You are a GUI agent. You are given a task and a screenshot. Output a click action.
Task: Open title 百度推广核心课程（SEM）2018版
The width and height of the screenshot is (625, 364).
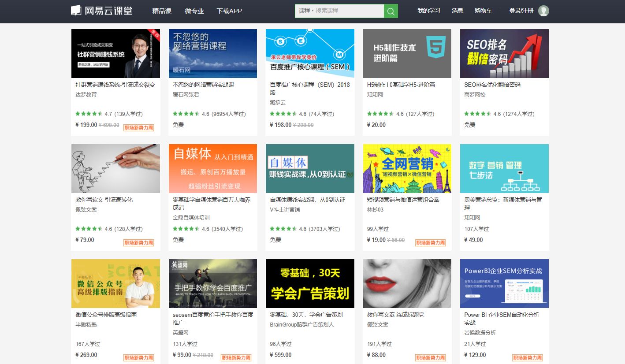[310, 89]
